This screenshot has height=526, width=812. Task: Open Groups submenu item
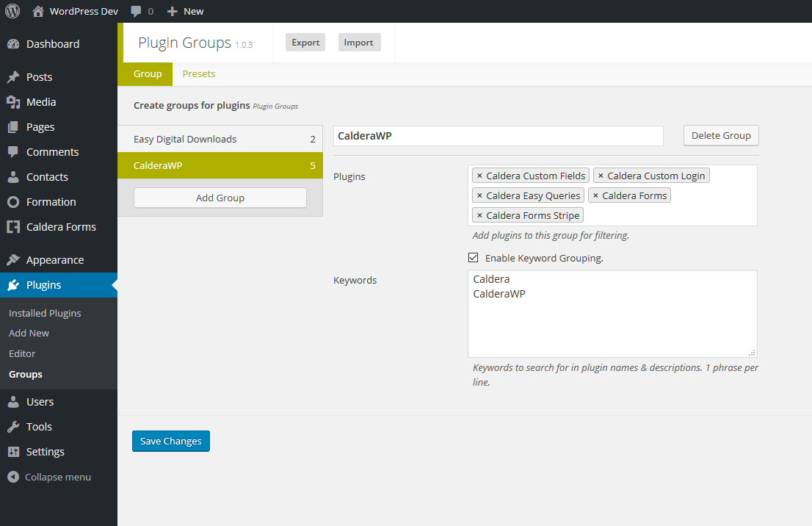(x=26, y=374)
